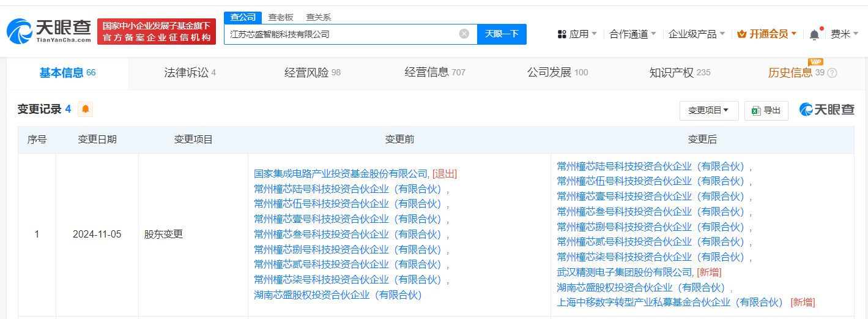The height and width of the screenshot is (319, 868).
Task: Click the 序号 column header
Action: pyautogui.click(x=37, y=140)
